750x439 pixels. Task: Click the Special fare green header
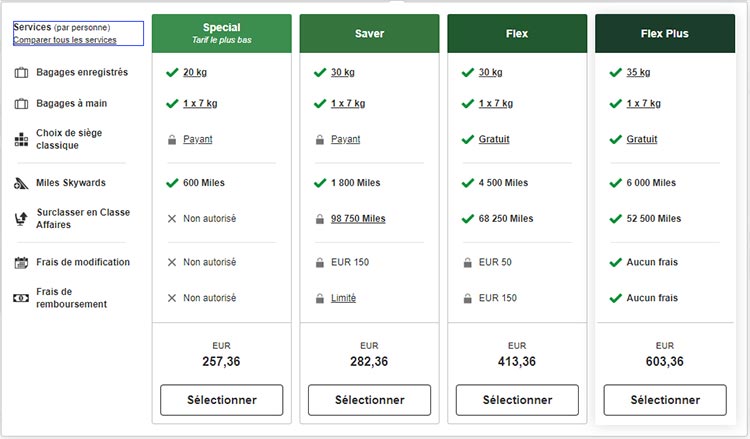click(x=221, y=33)
